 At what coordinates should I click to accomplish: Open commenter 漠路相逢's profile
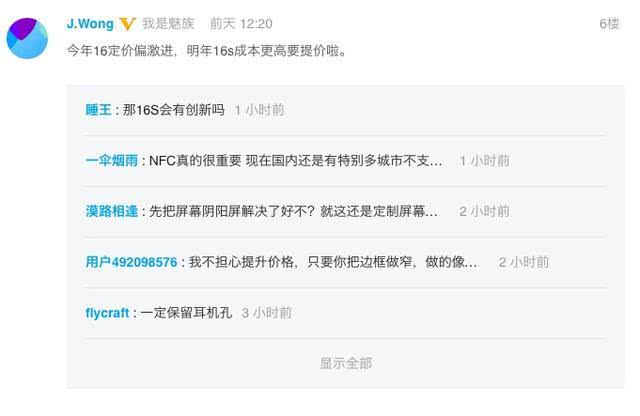point(111,211)
